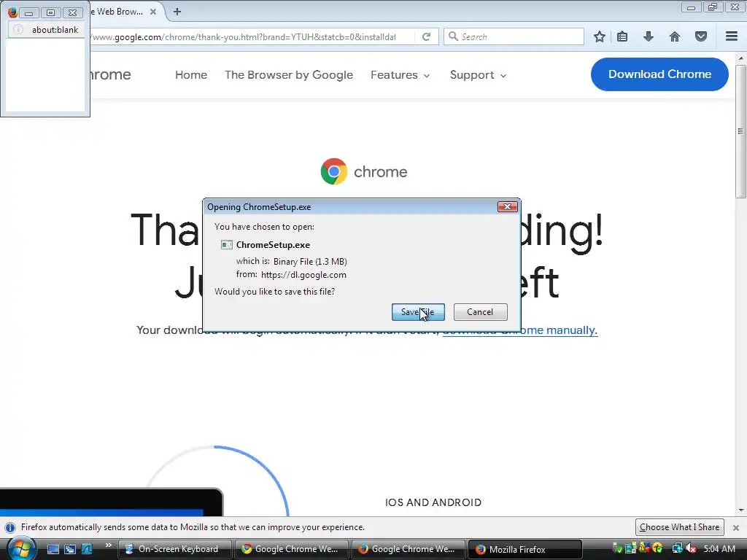
Task: Cancel the ChromeSetup.exe download dialog
Action: click(480, 312)
